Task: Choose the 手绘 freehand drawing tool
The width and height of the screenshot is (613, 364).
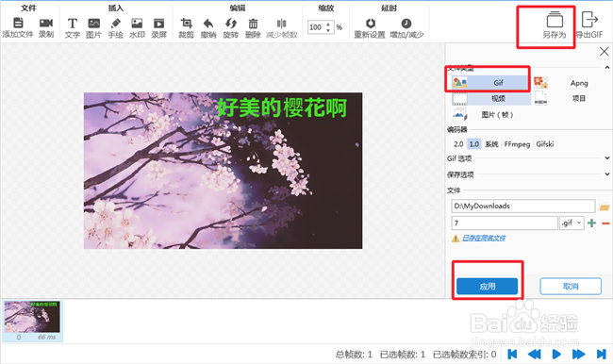Action: pos(115,23)
